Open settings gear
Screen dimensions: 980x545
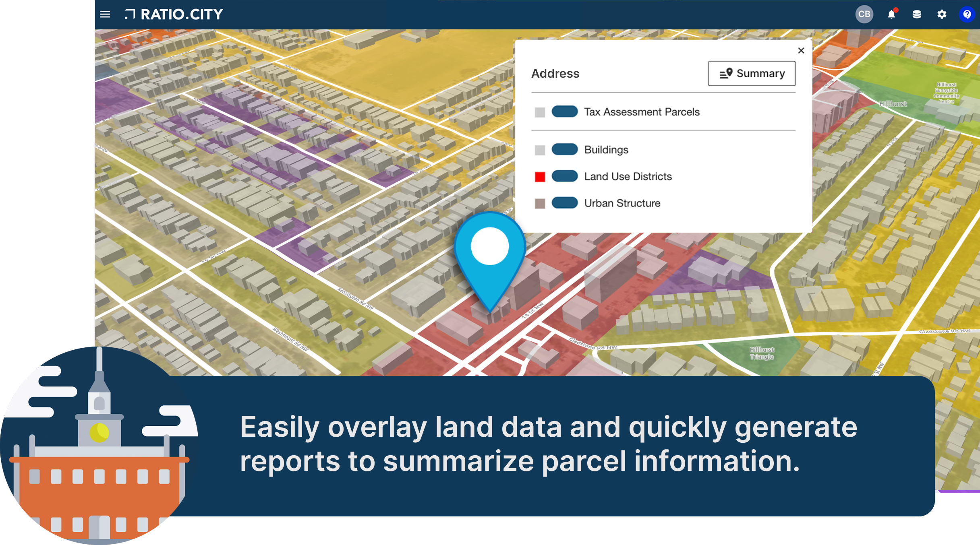pyautogui.click(x=942, y=14)
